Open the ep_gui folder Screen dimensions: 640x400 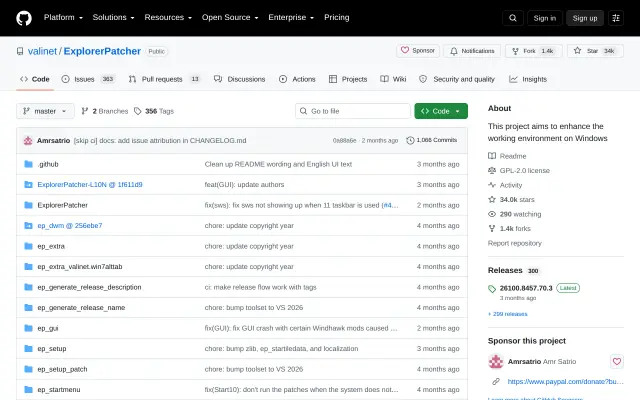point(48,328)
